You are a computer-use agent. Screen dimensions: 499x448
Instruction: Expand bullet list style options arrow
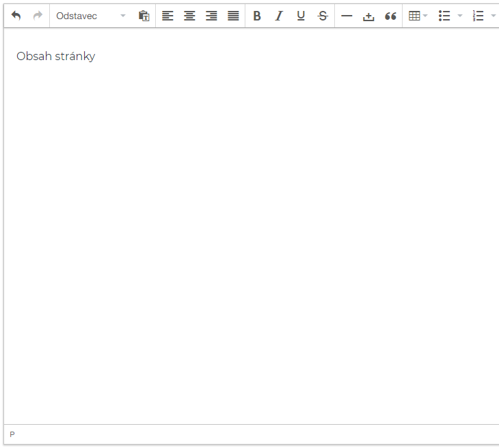coord(460,16)
